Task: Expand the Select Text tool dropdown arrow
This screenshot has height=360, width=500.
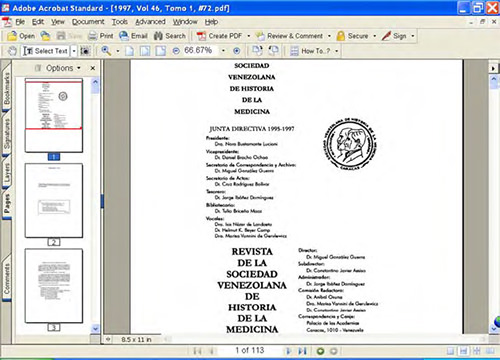Action: (x=74, y=51)
